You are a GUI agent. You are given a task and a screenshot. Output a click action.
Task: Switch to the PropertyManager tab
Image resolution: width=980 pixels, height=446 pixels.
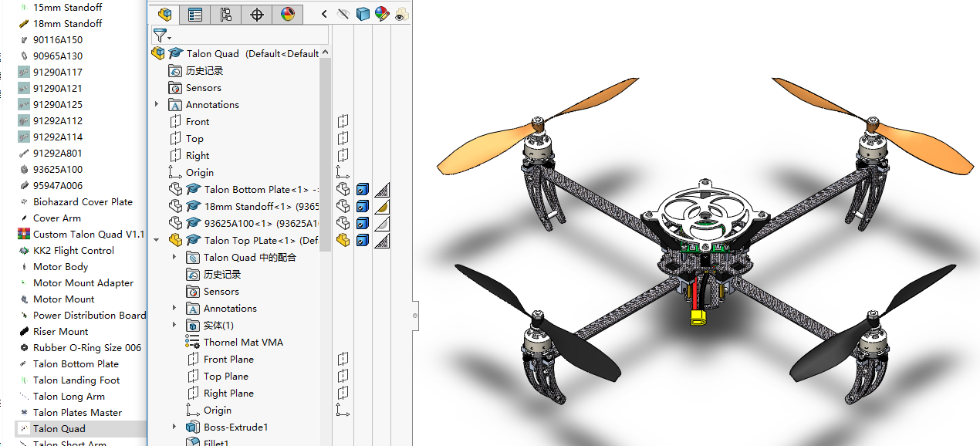pos(194,14)
